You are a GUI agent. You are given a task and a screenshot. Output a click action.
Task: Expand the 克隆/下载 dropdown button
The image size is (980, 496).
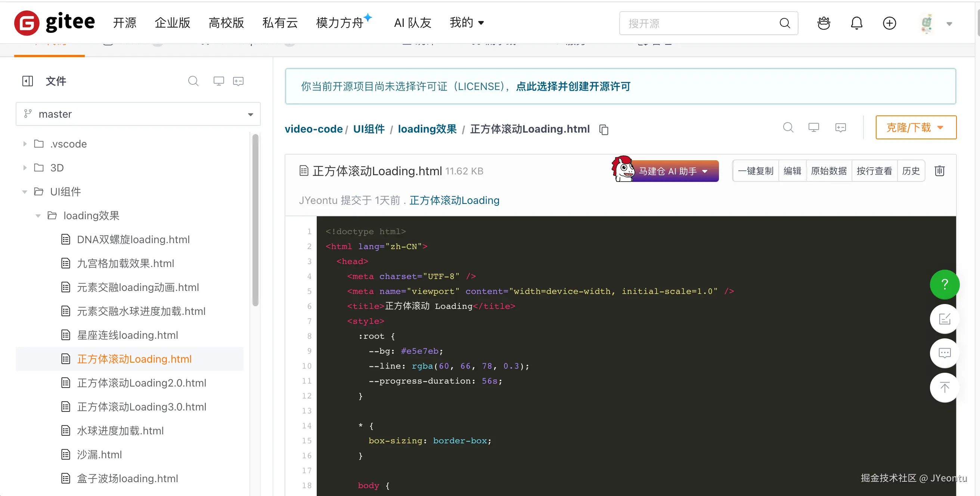(916, 127)
